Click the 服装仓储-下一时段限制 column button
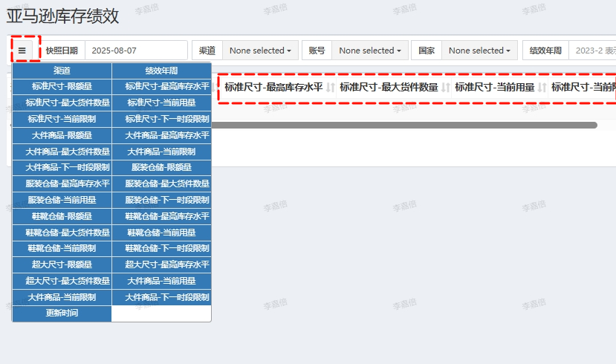616x364 pixels. tap(161, 201)
